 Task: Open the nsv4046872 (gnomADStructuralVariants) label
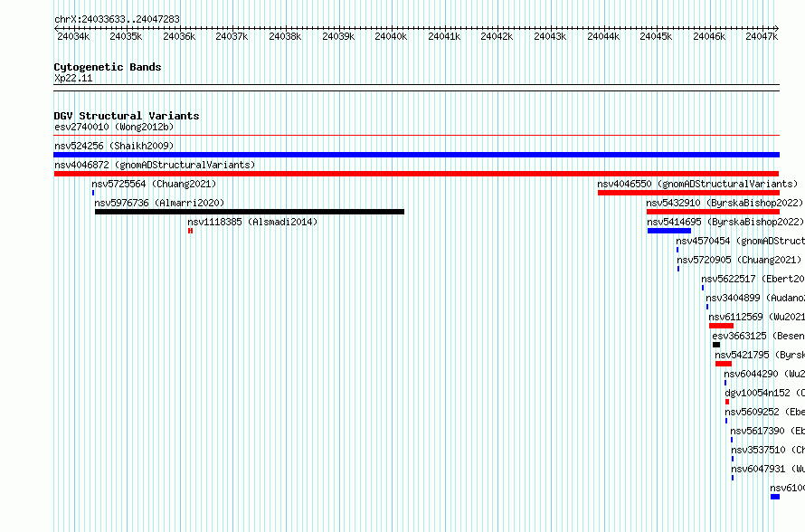(155, 165)
